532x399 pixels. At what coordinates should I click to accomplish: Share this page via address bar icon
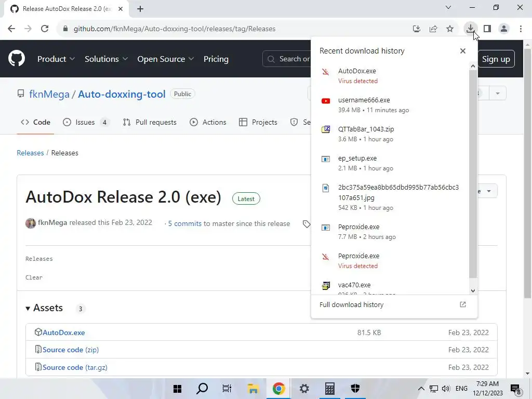tap(433, 29)
